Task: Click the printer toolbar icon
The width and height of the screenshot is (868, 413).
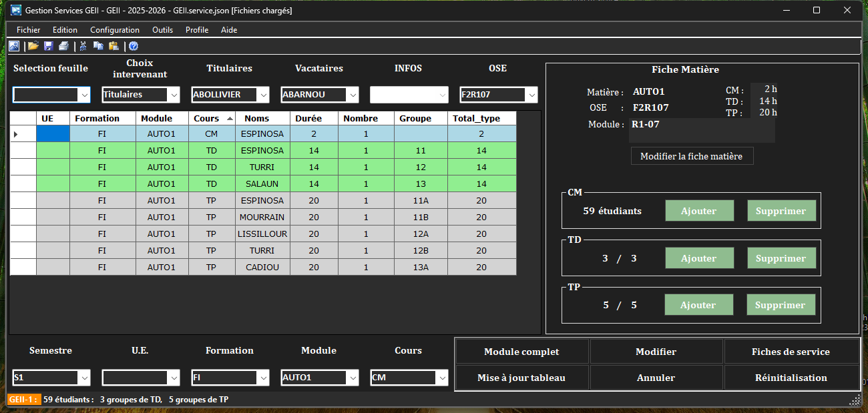Action: 63,46
